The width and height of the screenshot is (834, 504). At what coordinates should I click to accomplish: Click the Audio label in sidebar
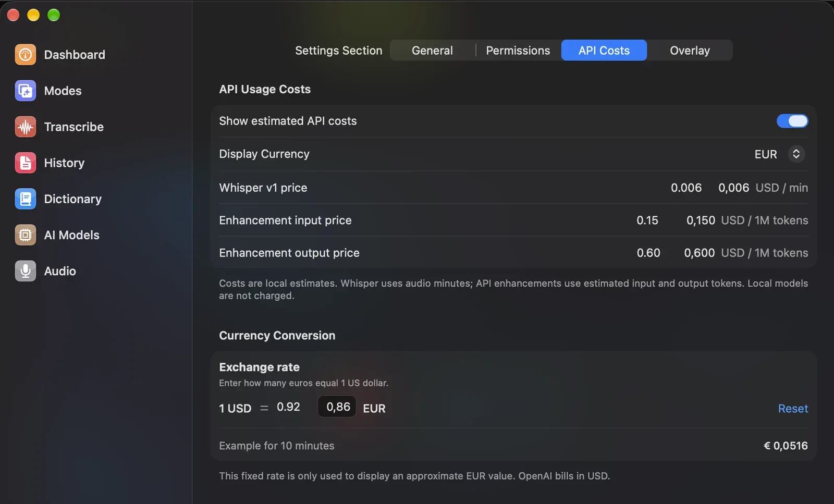(60, 271)
